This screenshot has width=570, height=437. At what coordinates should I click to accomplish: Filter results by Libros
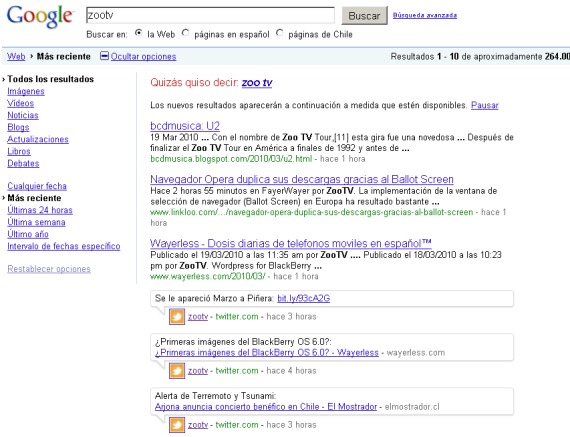(19, 151)
